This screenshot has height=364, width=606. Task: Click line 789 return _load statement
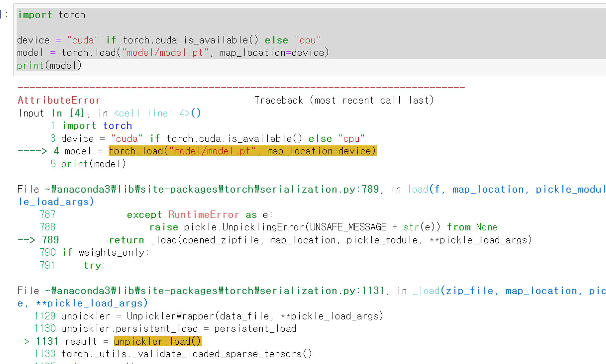click(x=320, y=240)
